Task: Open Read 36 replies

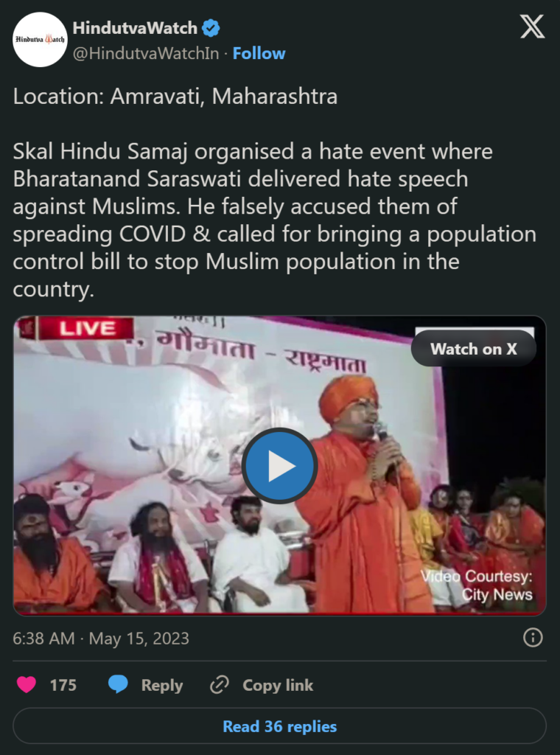Action: (x=279, y=726)
